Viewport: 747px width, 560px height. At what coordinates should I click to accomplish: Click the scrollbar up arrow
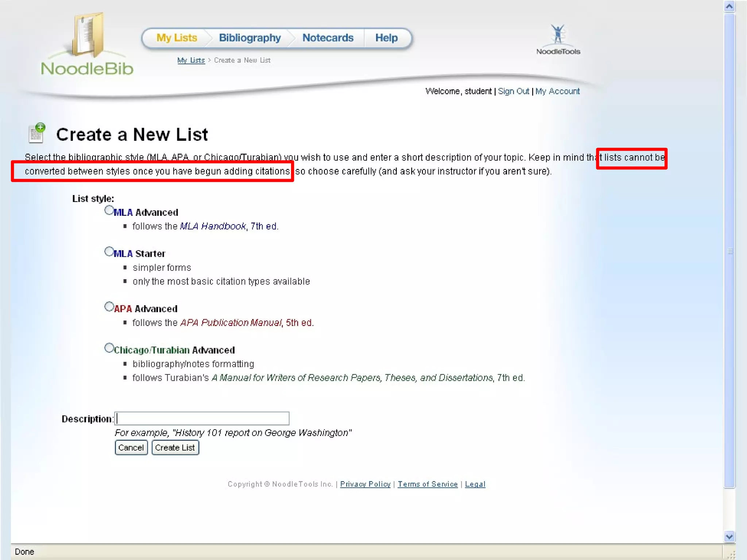tap(729, 6)
